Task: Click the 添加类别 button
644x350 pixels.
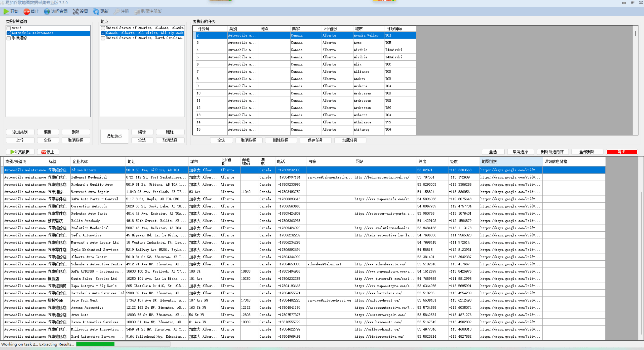Action: 20,132
